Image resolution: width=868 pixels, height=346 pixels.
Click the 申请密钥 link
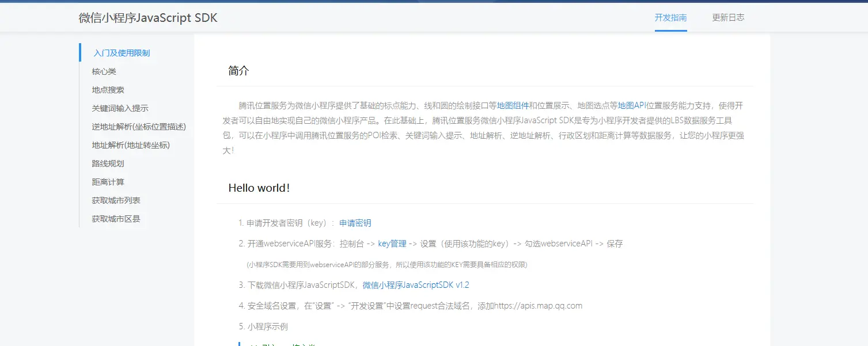coord(355,223)
